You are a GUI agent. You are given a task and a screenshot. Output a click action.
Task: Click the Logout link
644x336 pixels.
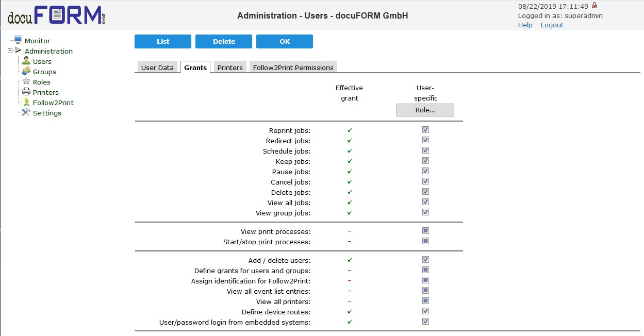(x=552, y=25)
